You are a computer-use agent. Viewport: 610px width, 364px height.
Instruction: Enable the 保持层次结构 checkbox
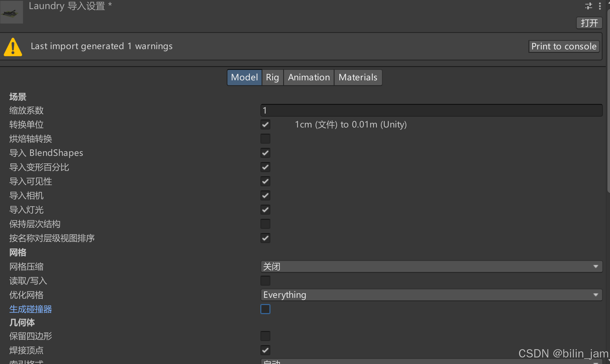tap(265, 224)
